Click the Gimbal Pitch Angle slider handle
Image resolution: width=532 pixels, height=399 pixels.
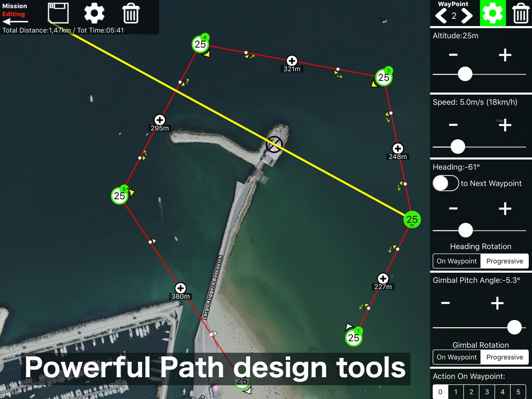[x=514, y=327]
